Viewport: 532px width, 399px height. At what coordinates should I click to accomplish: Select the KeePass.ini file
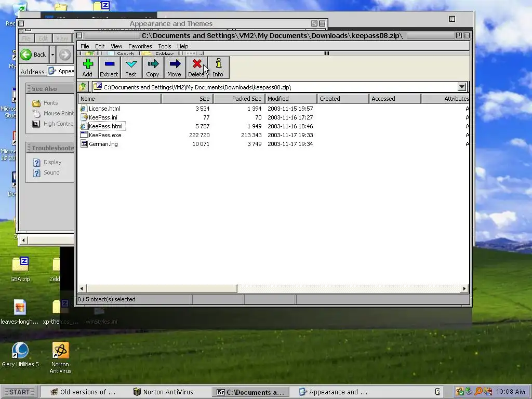coord(103,117)
